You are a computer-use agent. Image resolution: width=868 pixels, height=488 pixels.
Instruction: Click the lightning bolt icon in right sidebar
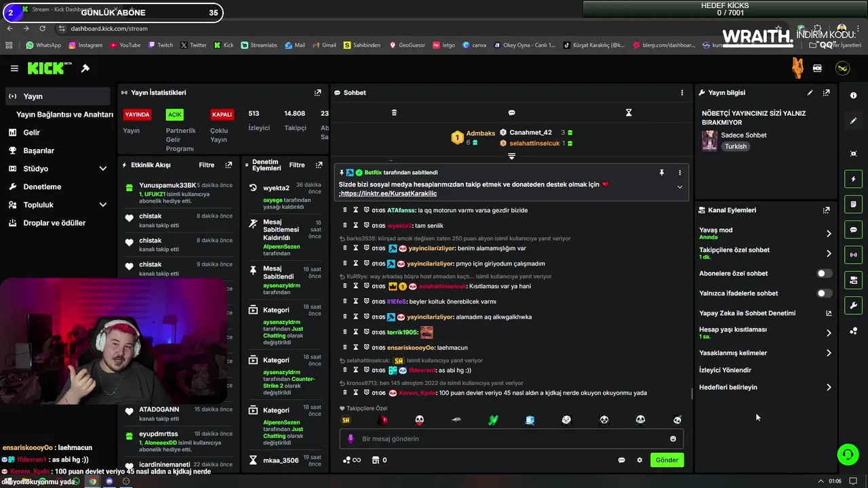pos(853,179)
